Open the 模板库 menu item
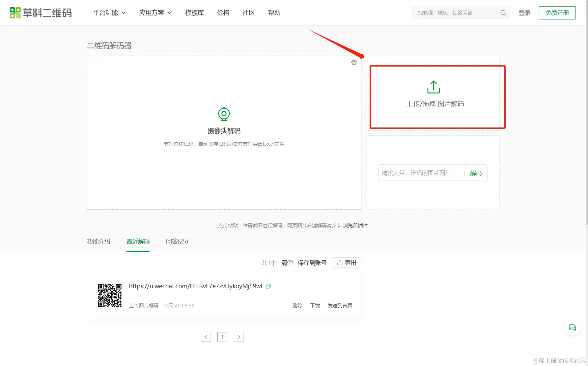This screenshot has width=588, height=366. pos(194,13)
